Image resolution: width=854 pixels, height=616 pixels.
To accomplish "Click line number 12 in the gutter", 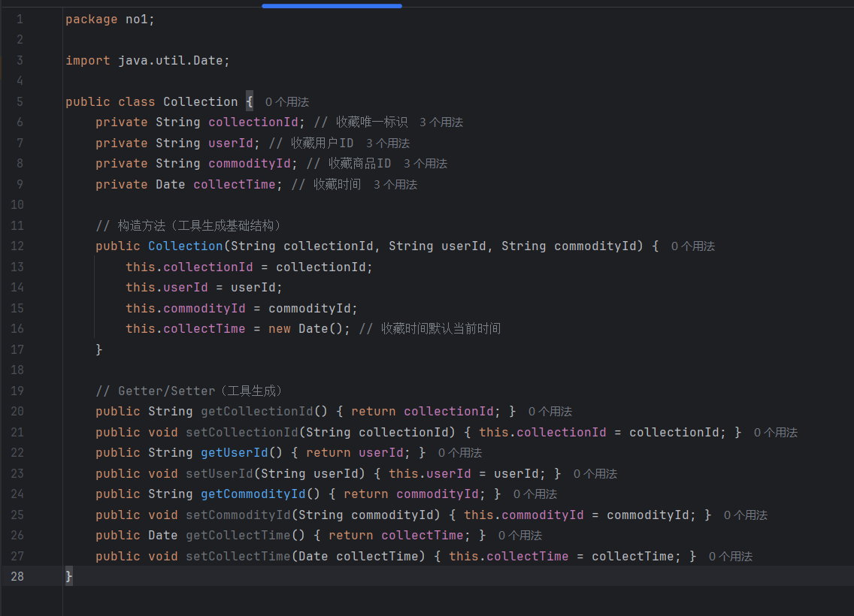I will [x=17, y=246].
